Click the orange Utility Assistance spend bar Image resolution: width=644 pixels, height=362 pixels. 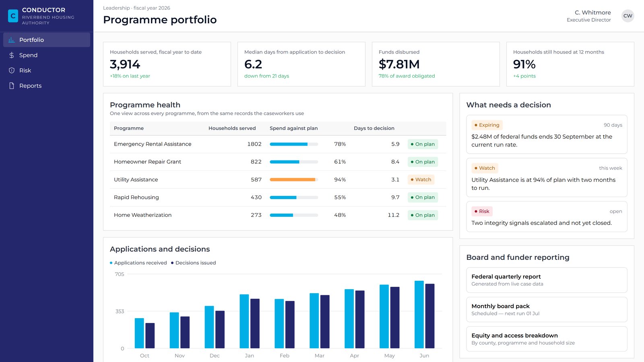point(294,180)
